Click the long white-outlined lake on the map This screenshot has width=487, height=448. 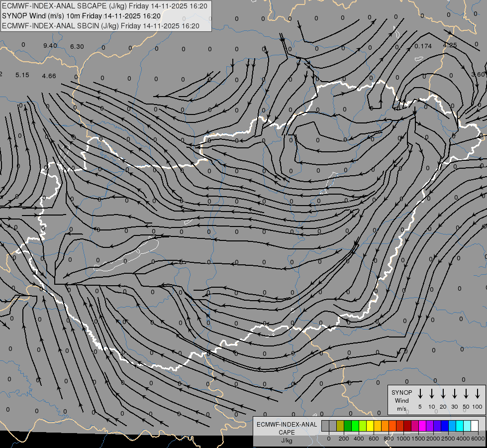pos(126,255)
